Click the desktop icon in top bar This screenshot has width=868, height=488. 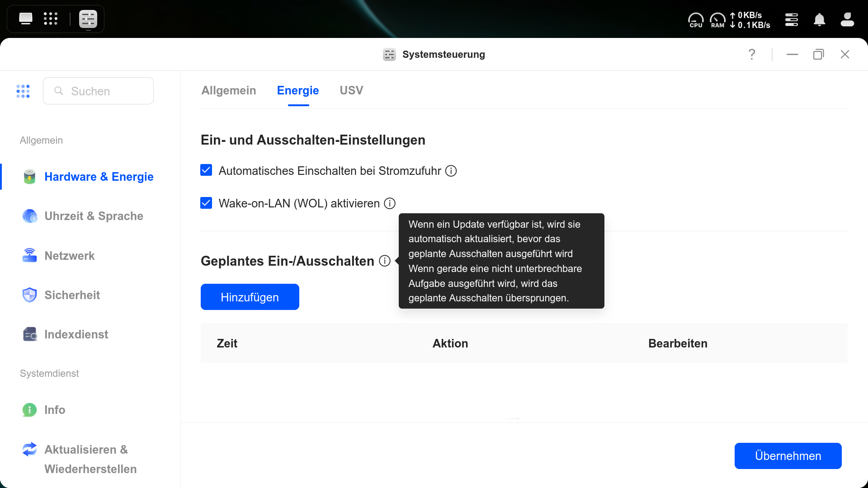[26, 19]
